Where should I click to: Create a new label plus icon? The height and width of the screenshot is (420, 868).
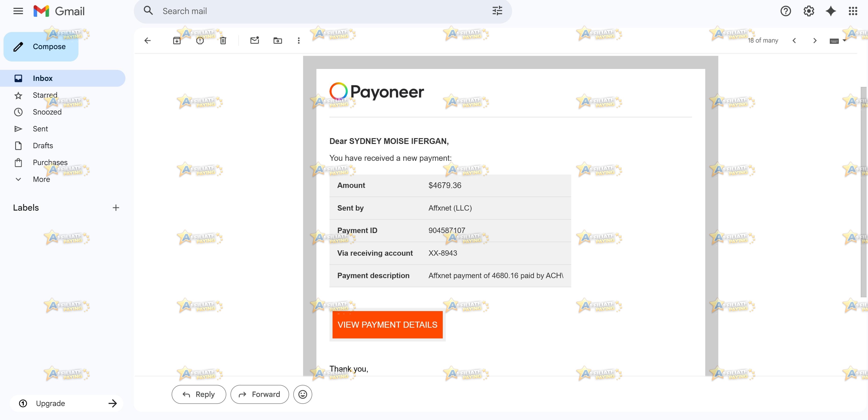(x=116, y=208)
